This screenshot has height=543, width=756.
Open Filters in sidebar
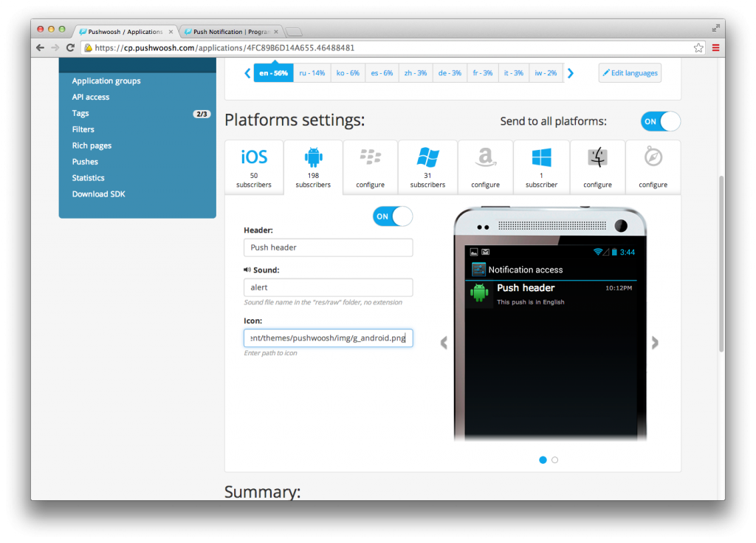83,129
